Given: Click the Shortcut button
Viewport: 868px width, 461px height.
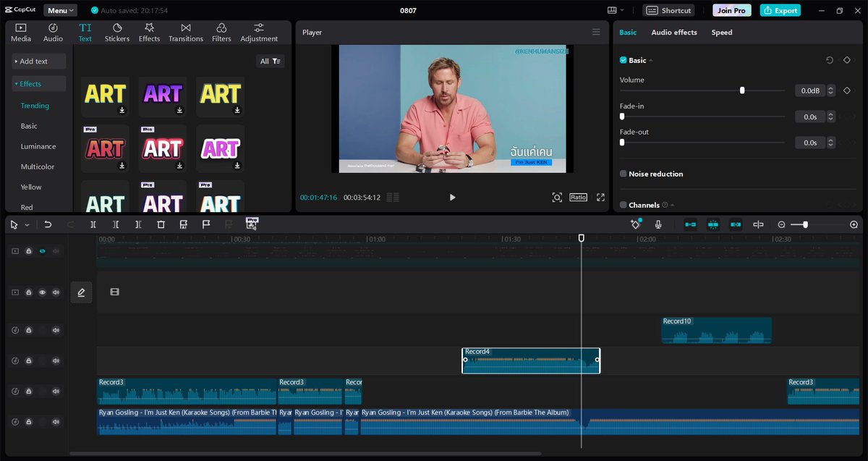Looking at the screenshot, I should click(668, 10).
